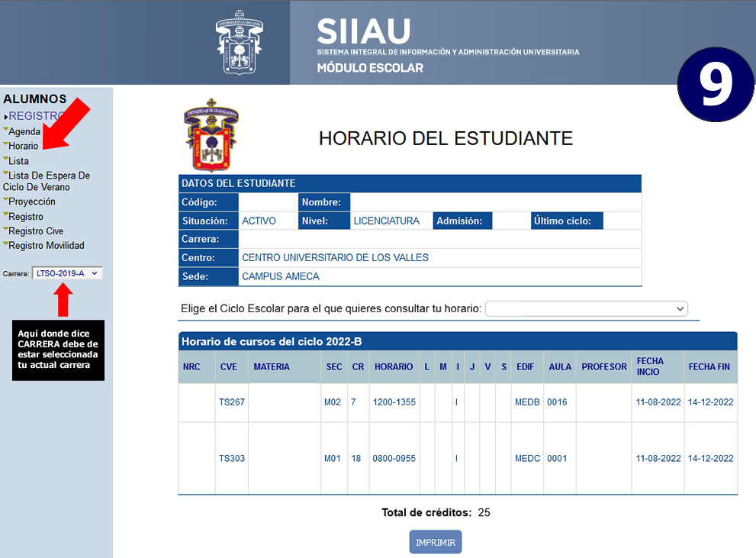Click the MÓDULO ESCOLAR heading
The image size is (756, 558).
370,68
